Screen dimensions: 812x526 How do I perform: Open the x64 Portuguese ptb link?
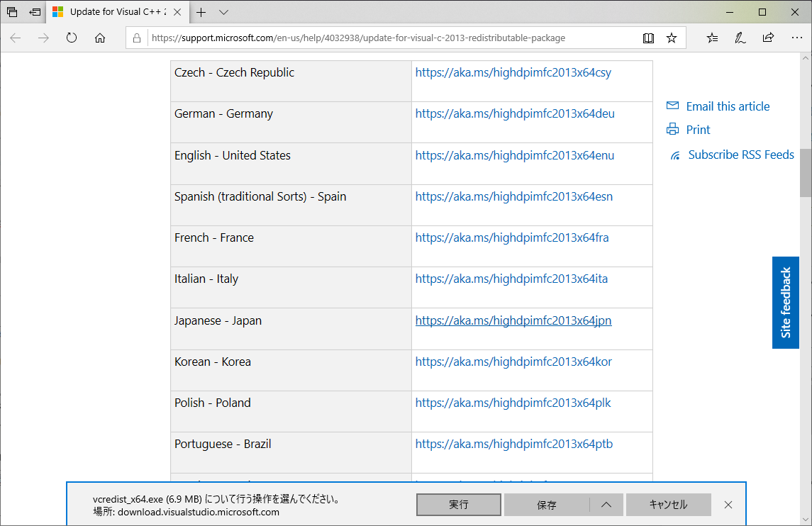513,444
